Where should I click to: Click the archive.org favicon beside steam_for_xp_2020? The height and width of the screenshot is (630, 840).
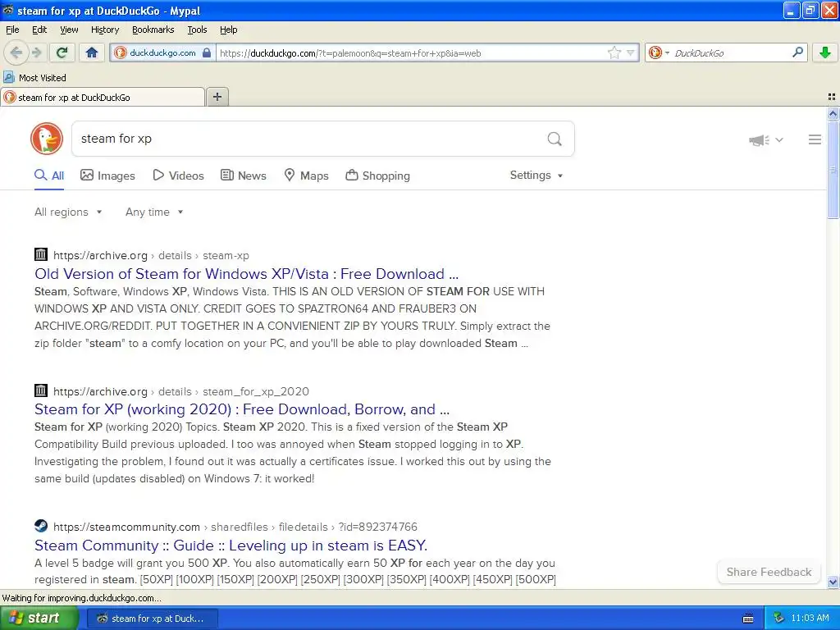click(x=41, y=390)
